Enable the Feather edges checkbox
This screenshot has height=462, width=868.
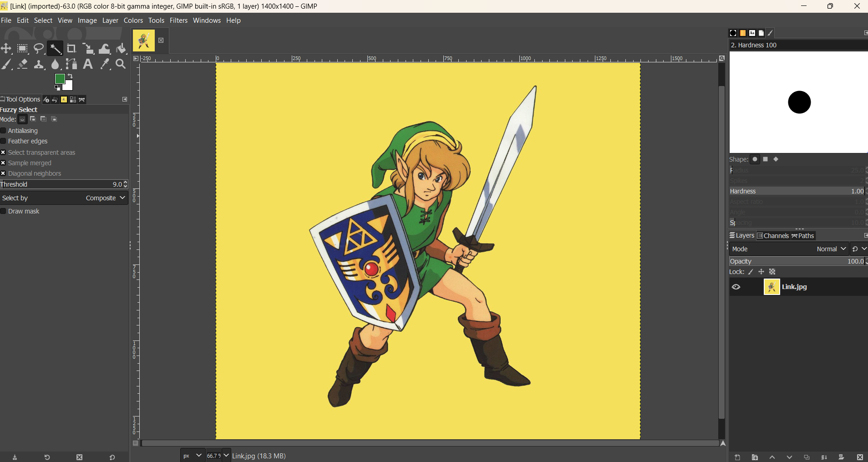[x=3, y=141]
